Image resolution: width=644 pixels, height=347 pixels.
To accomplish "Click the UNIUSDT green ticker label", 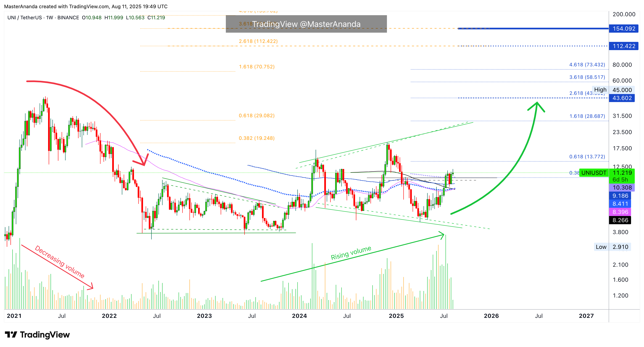I will pyautogui.click(x=594, y=173).
